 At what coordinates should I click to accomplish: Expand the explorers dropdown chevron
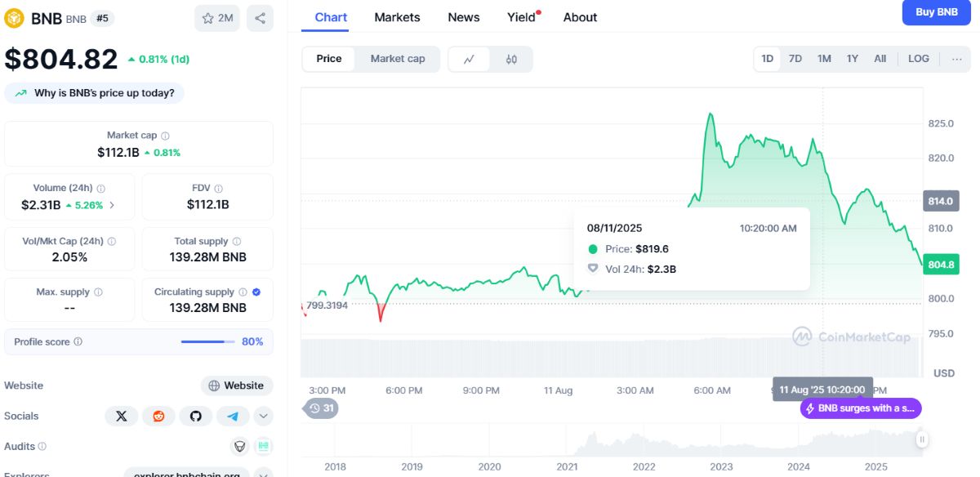click(x=263, y=475)
